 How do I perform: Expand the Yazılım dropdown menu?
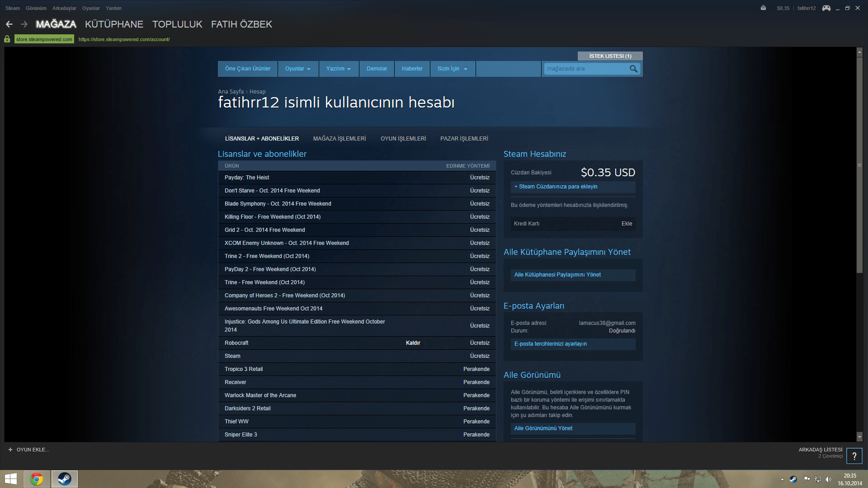(x=339, y=69)
